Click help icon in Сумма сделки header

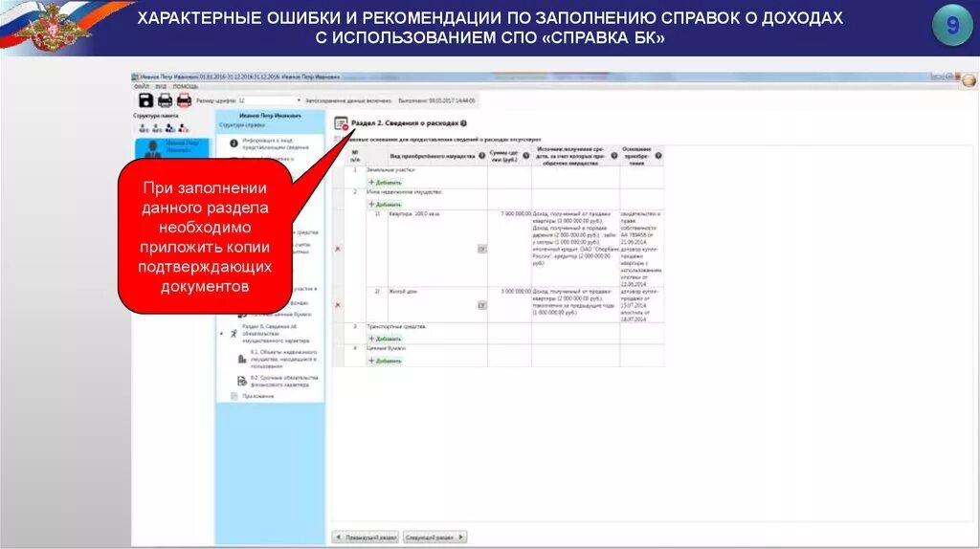click(526, 156)
